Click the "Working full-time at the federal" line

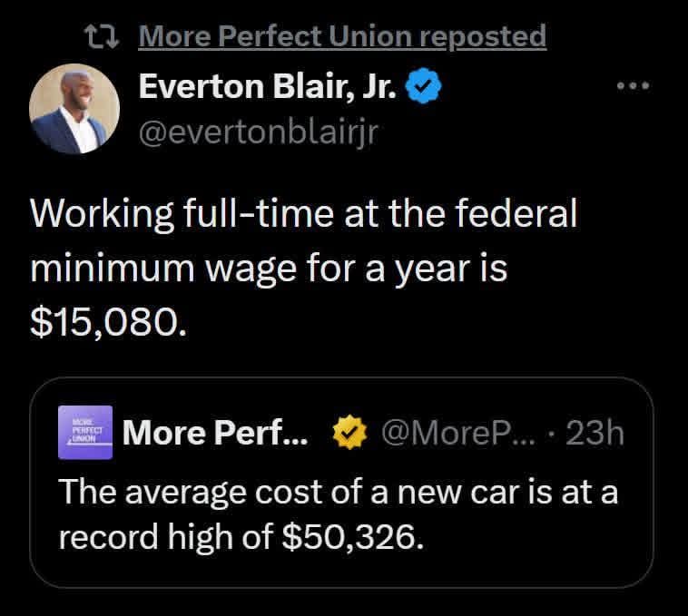(304, 215)
